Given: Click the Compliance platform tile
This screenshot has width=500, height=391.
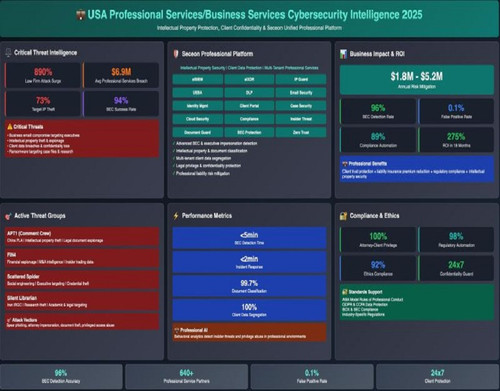Looking at the screenshot, I should click(249, 119).
